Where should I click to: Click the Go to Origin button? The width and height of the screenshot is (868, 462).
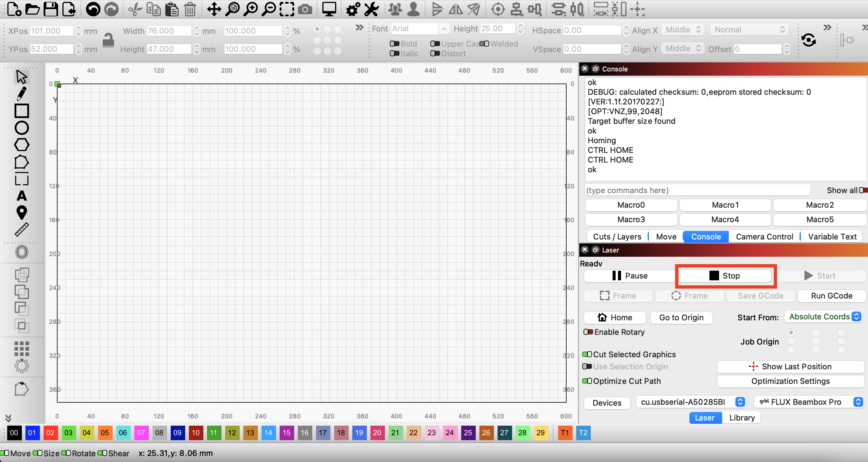[681, 317]
